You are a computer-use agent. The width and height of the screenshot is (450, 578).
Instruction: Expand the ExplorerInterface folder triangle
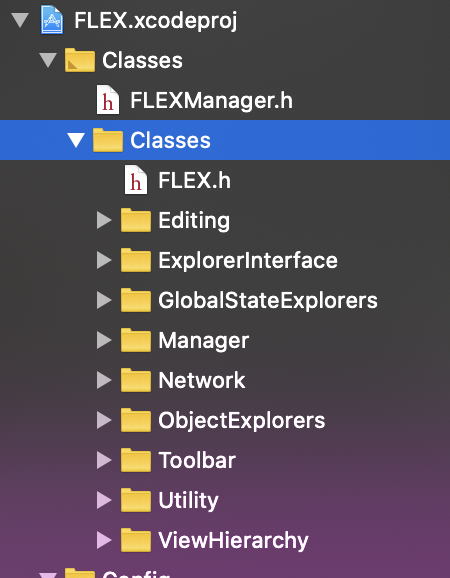coord(104,260)
